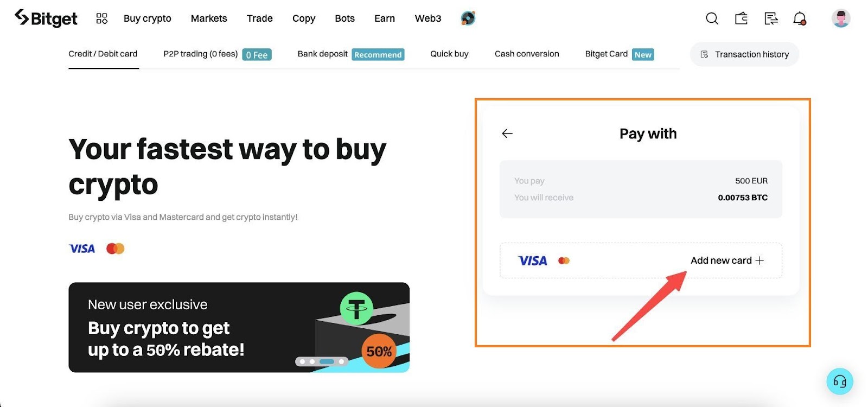868x407 pixels.
Task: Select the active banner carousel indicator dot
Action: click(327, 361)
